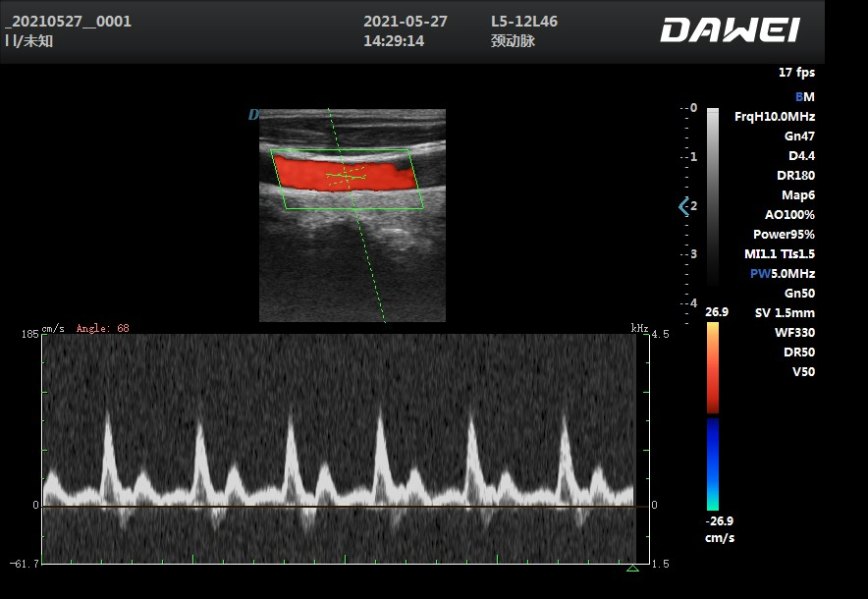
Task: Select the 'V50' parameter
Action: click(x=803, y=372)
